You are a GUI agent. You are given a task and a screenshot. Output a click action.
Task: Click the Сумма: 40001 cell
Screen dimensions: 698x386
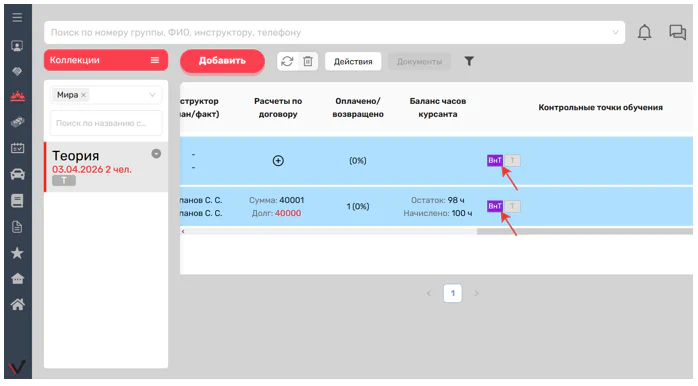click(276, 200)
